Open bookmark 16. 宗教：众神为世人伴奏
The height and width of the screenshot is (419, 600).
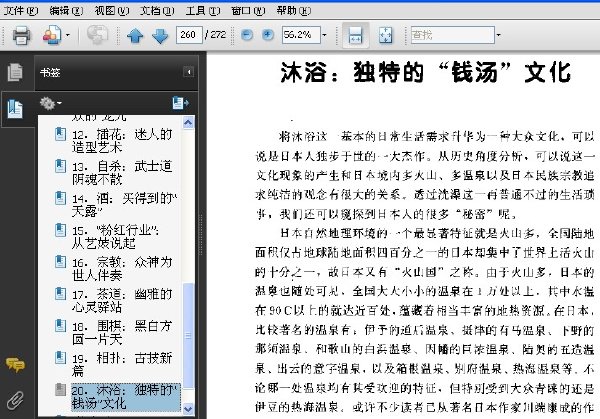(x=122, y=269)
